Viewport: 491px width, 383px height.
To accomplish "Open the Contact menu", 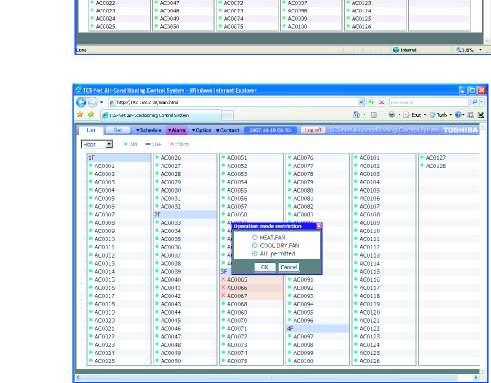I will tap(228, 130).
